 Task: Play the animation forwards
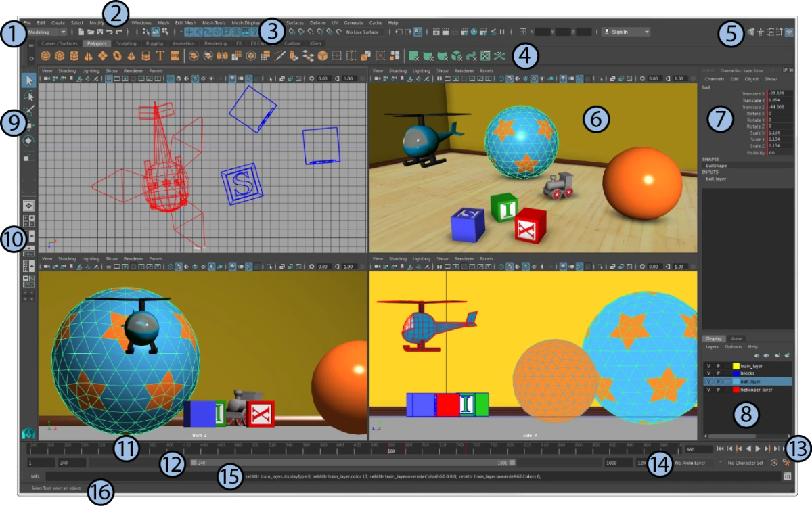(x=758, y=448)
